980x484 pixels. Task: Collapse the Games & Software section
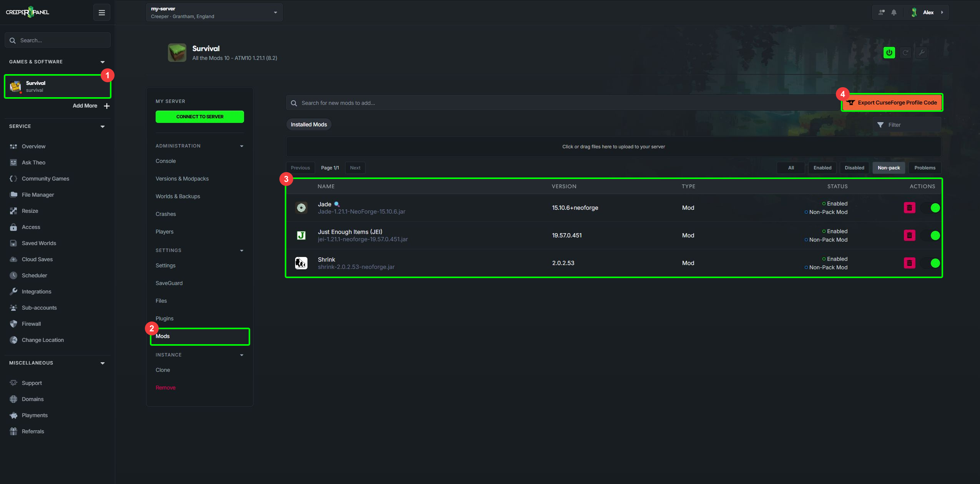pyautogui.click(x=103, y=62)
